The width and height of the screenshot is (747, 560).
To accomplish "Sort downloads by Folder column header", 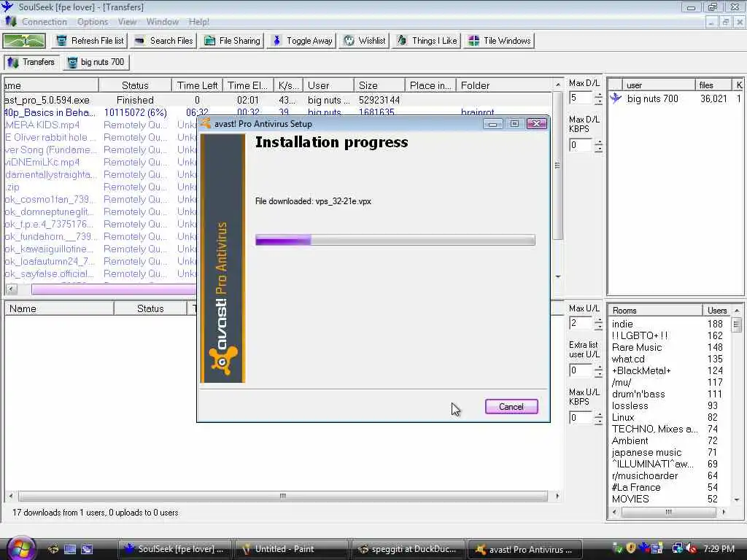I will tap(505, 85).
